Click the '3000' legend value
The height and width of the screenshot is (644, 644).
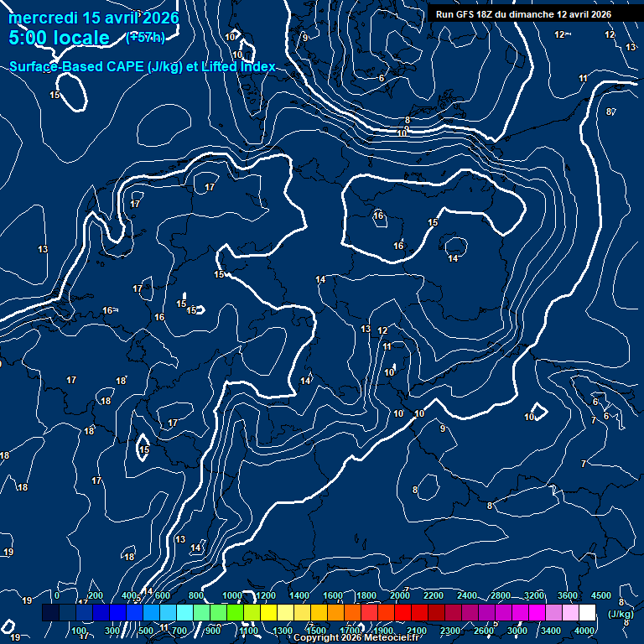coord(517,631)
